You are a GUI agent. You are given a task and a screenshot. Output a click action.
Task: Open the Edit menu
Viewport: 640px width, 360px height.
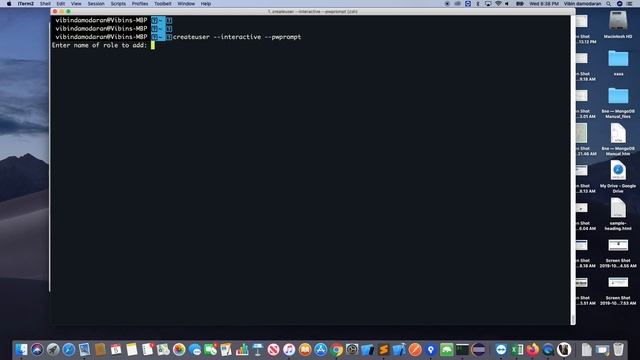click(x=60, y=4)
